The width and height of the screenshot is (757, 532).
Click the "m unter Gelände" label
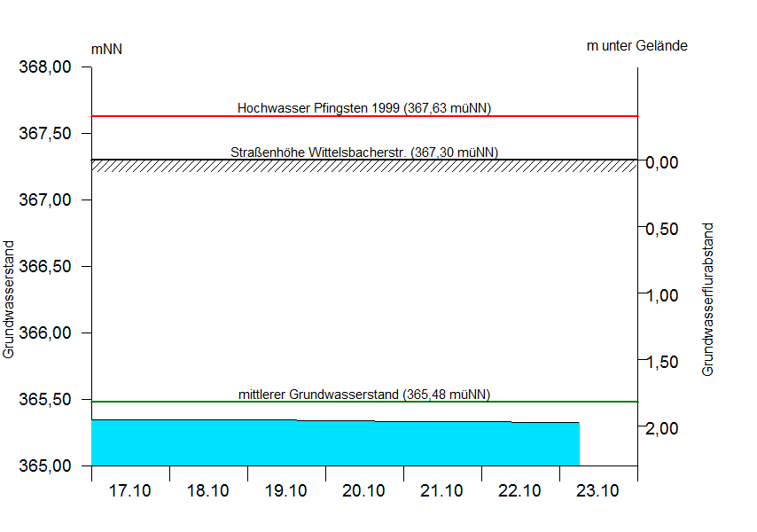pos(636,46)
